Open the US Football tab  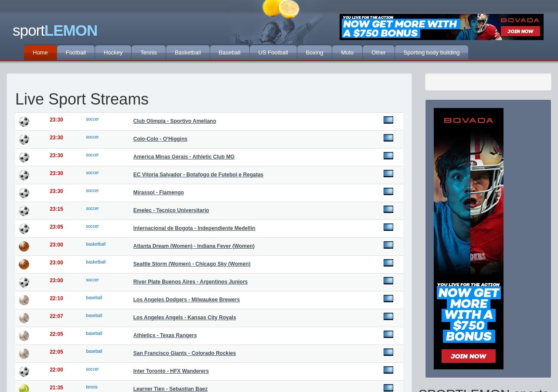pos(273,53)
